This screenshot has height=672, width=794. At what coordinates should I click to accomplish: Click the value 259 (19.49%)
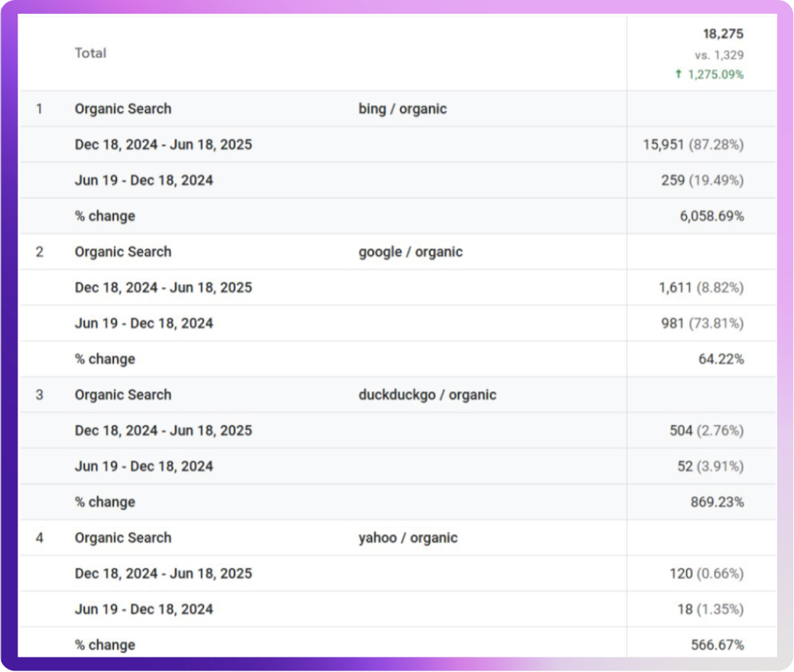click(702, 180)
